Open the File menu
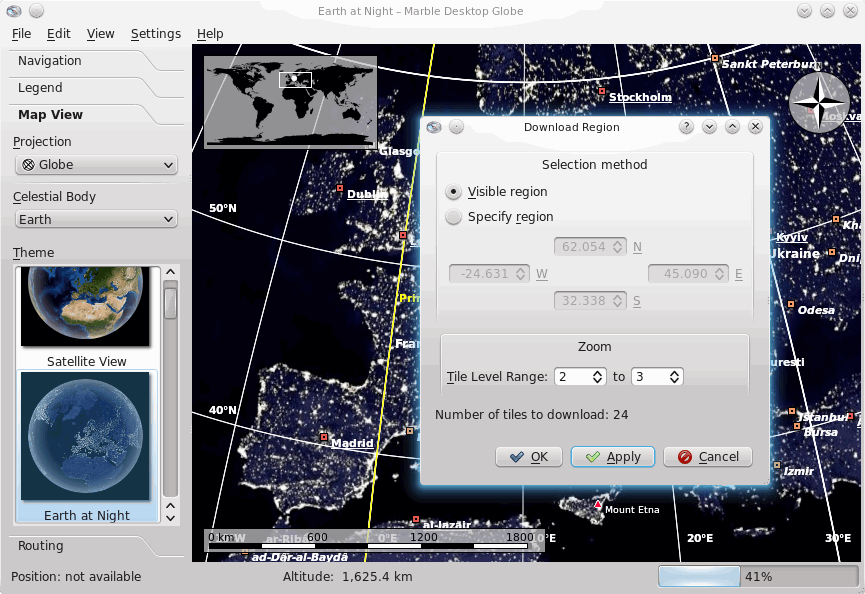The width and height of the screenshot is (865, 594). click(x=21, y=34)
